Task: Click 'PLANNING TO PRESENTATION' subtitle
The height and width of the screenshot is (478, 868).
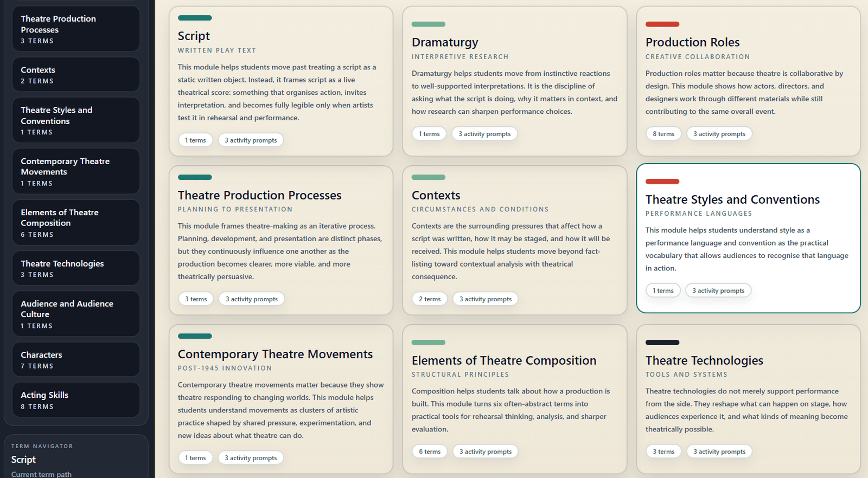Action: tap(235, 209)
